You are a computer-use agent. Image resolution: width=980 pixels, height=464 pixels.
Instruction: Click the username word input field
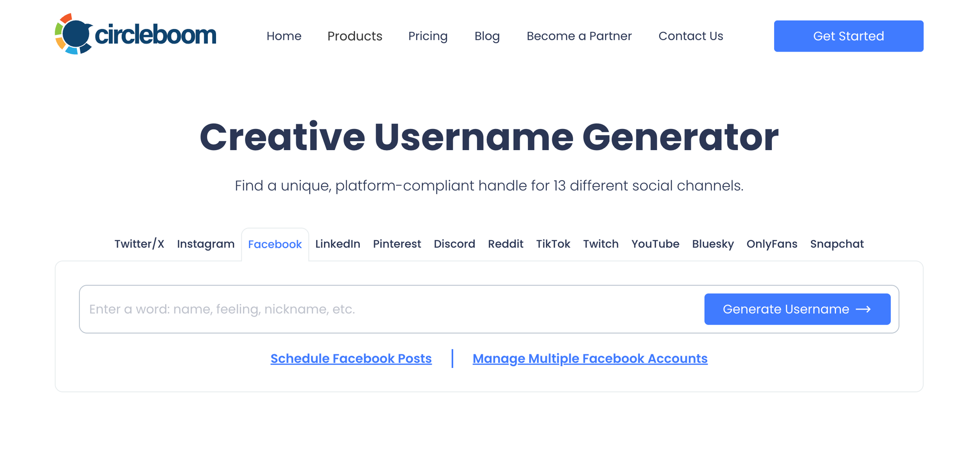point(343,309)
